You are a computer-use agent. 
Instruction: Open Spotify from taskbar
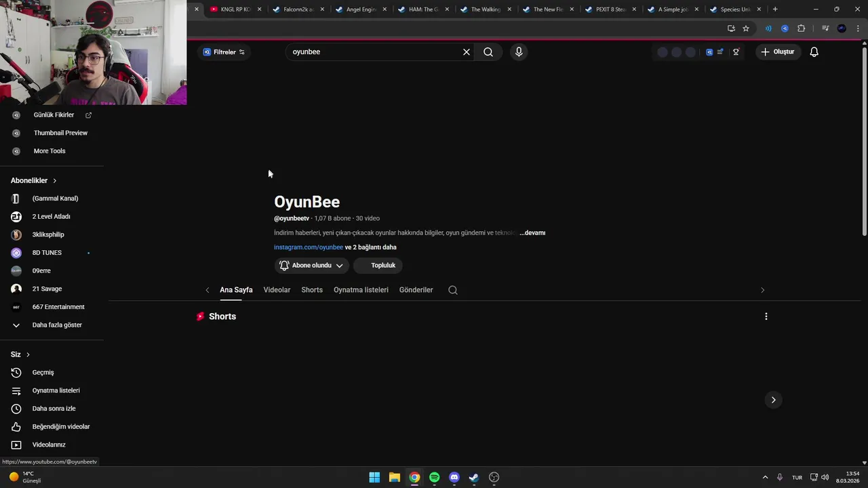pos(434,477)
